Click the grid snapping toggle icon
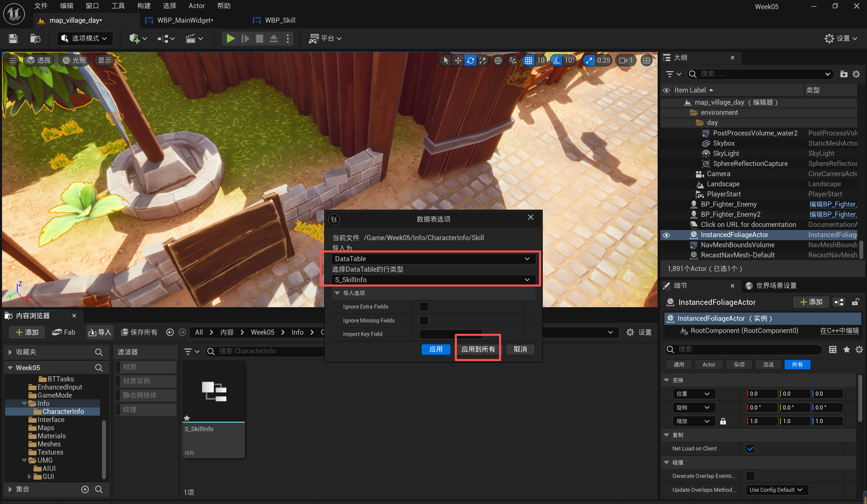 point(529,61)
